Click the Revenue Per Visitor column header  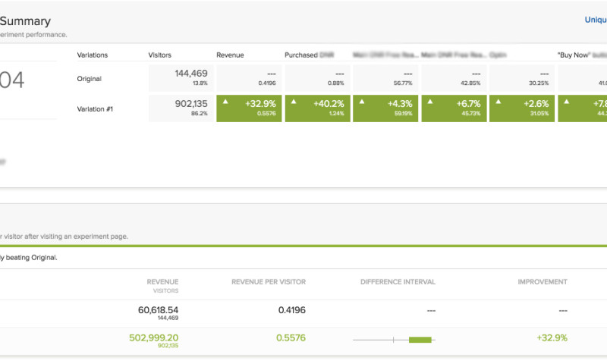[269, 282]
